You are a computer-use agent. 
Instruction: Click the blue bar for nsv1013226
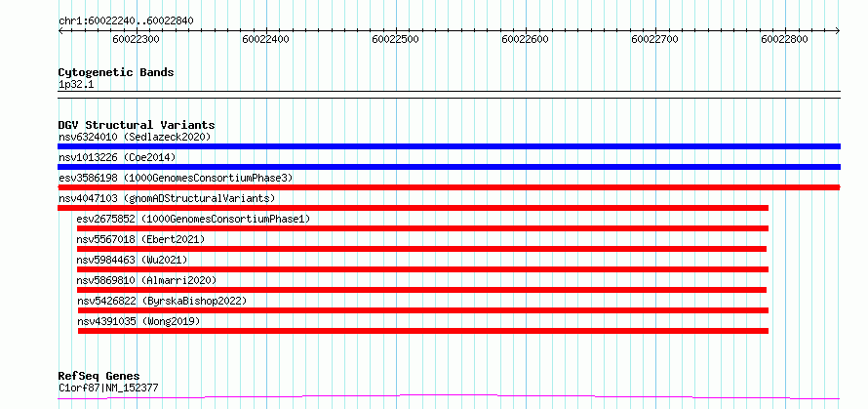pyautogui.click(x=449, y=167)
